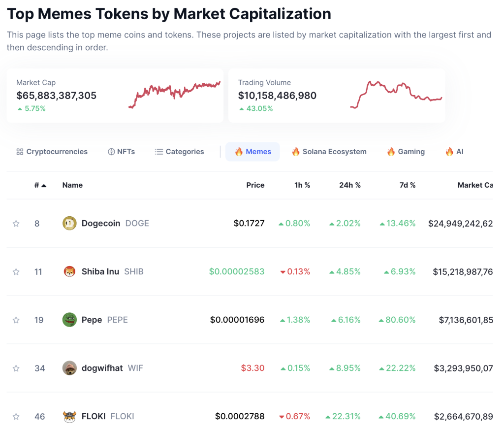The image size is (504, 431).
Task: Click the dogwifhat avatar image
Action: tap(69, 368)
